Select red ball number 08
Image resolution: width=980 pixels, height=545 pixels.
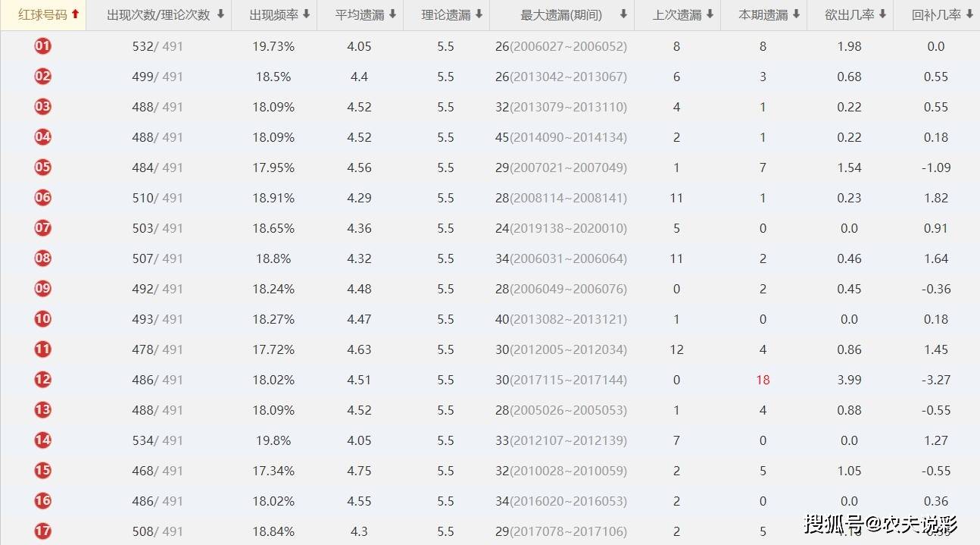(x=42, y=258)
